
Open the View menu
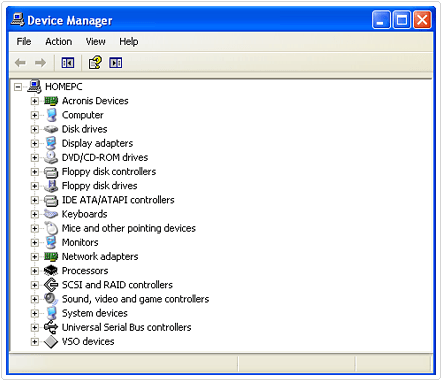pyautogui.click(x=96, y=42)
